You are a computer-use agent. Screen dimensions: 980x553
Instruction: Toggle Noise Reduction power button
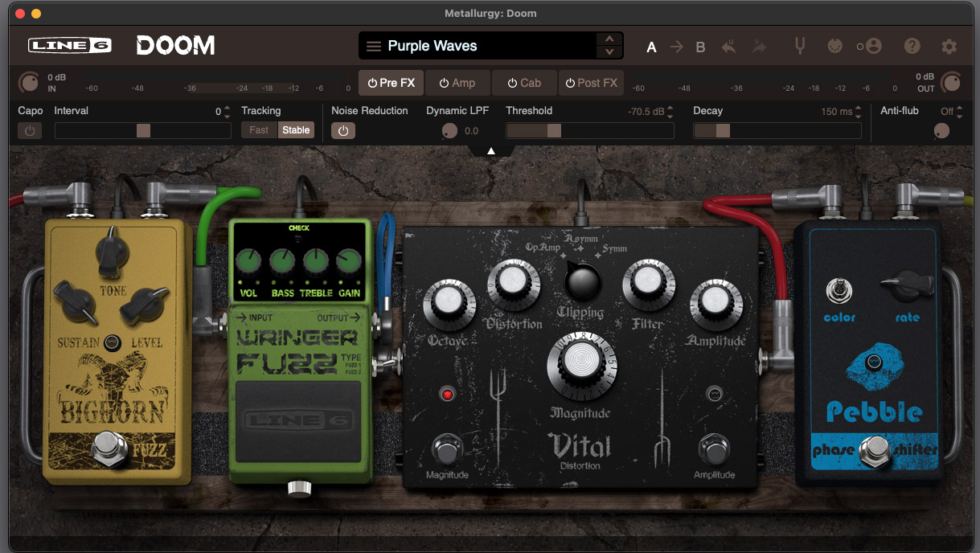click(x=343, y=130)
